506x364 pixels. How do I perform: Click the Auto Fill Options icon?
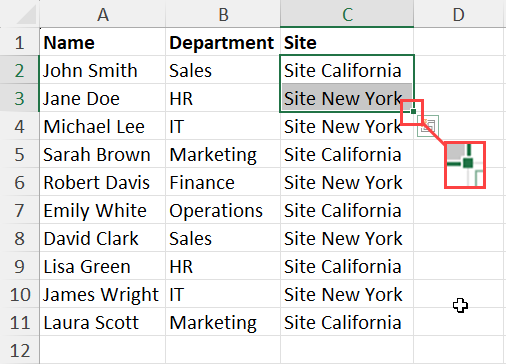pyautogui.click(x=428, y=126)
